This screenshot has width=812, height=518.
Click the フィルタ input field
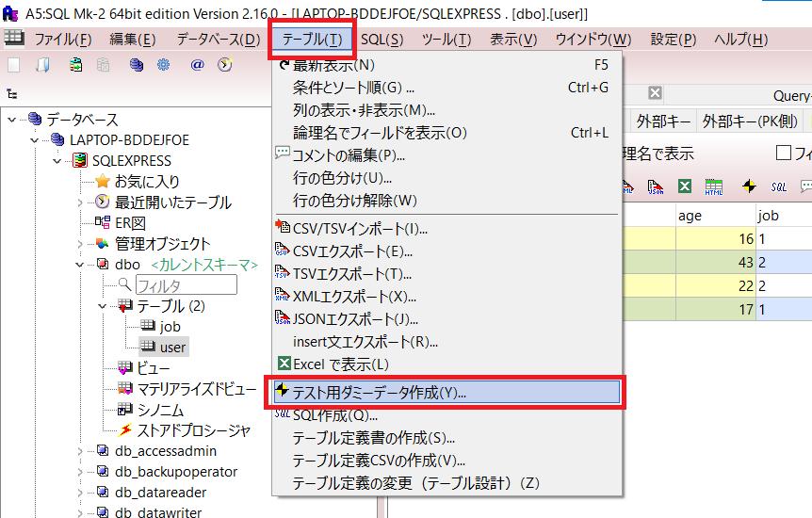click(x=187, y=284)
